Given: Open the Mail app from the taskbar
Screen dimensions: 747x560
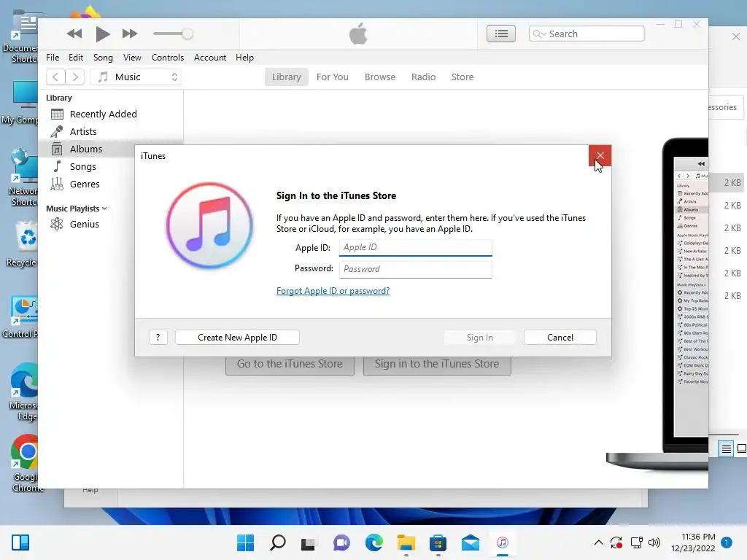Looking at the screenshot, I should [471, 542].
